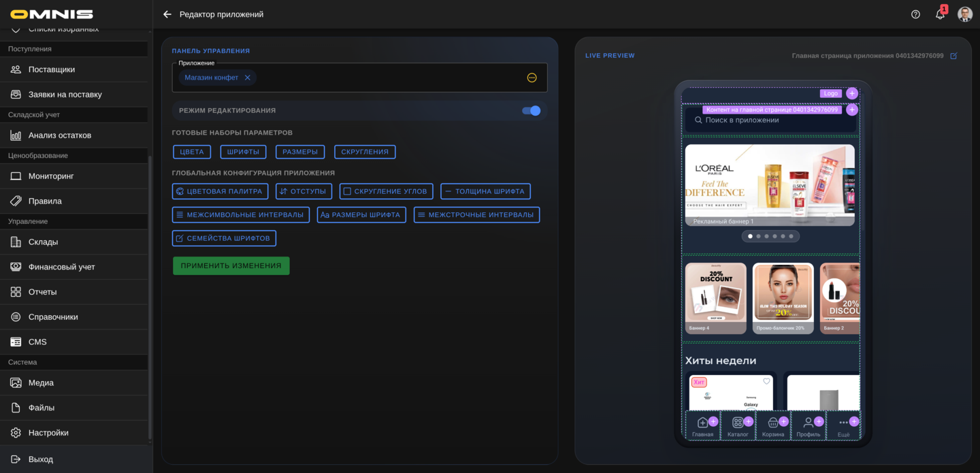Open the Приложение field options menu

click(x=532, y=78)
